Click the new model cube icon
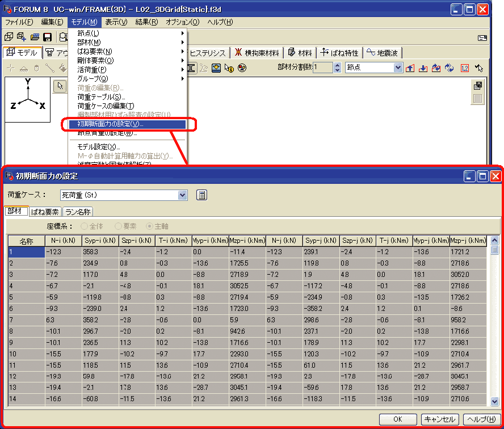Screen dimensions: 504x429 point(9,37)
